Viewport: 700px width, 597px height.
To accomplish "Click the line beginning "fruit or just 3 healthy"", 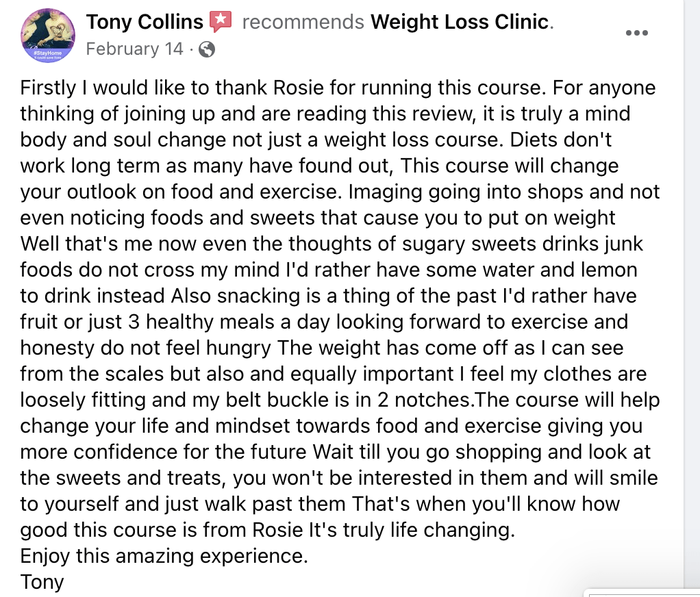I will [x=324, y=322].
